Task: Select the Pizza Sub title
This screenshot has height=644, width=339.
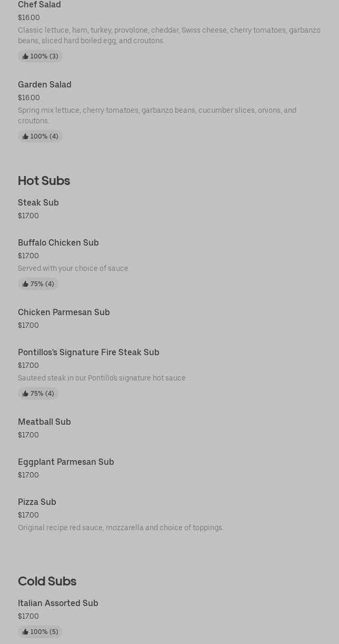Action: (x=37, y=502)
